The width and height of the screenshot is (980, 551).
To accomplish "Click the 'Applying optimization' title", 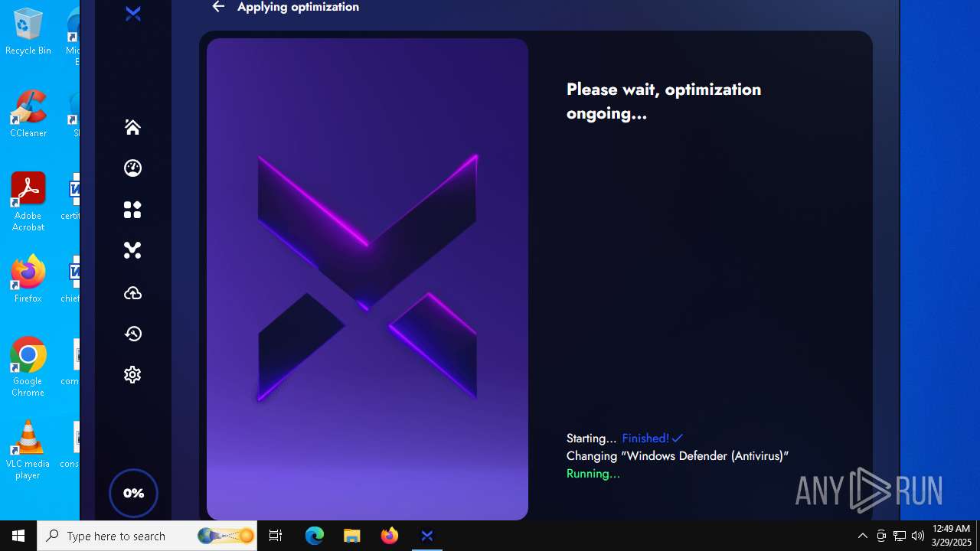I will pos(298,7).
